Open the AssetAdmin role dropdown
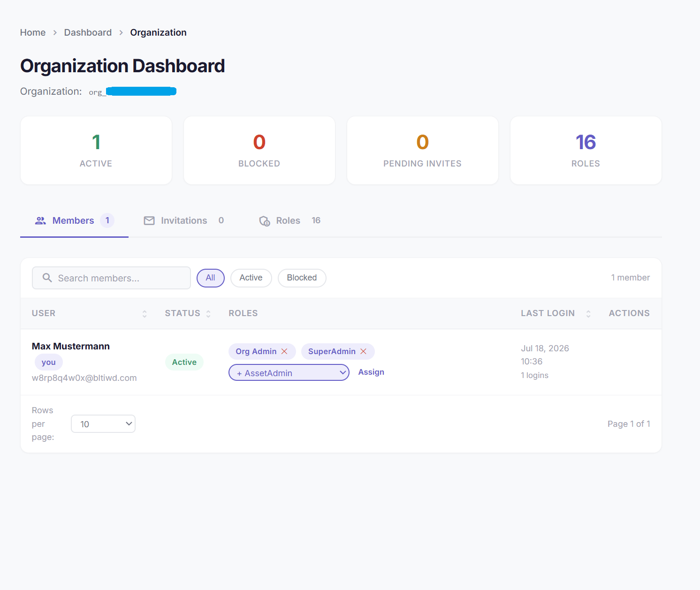 (289, 372)
